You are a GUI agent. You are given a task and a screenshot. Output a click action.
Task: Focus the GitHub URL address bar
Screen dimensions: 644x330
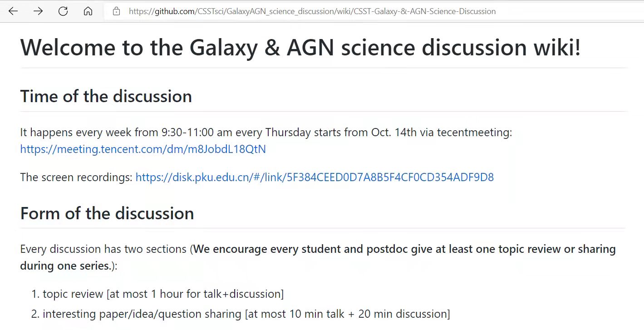click(312, 11)
